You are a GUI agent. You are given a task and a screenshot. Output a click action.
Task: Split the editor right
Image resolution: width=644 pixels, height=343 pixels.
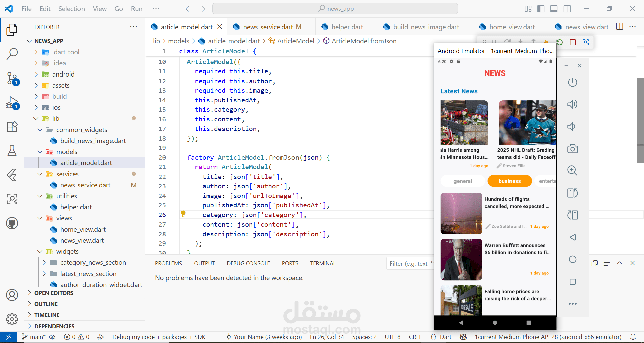(x=620, y=27)
